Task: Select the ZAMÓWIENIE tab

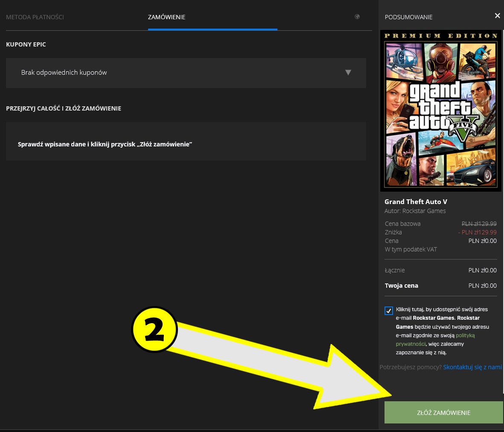Action: click(x=167, y=17)
